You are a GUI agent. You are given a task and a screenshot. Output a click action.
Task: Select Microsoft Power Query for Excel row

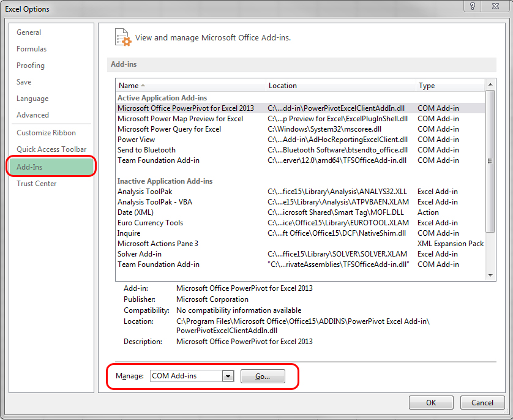point(170,129)
